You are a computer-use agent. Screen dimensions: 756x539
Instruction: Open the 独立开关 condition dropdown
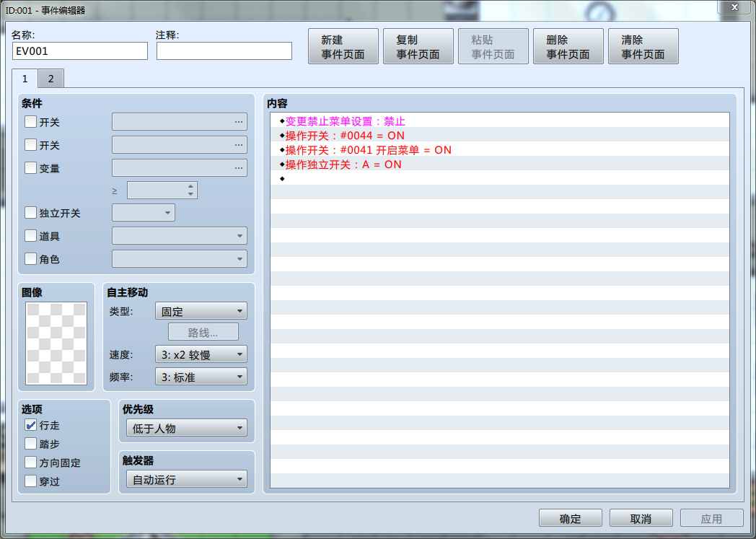point(144,213)
